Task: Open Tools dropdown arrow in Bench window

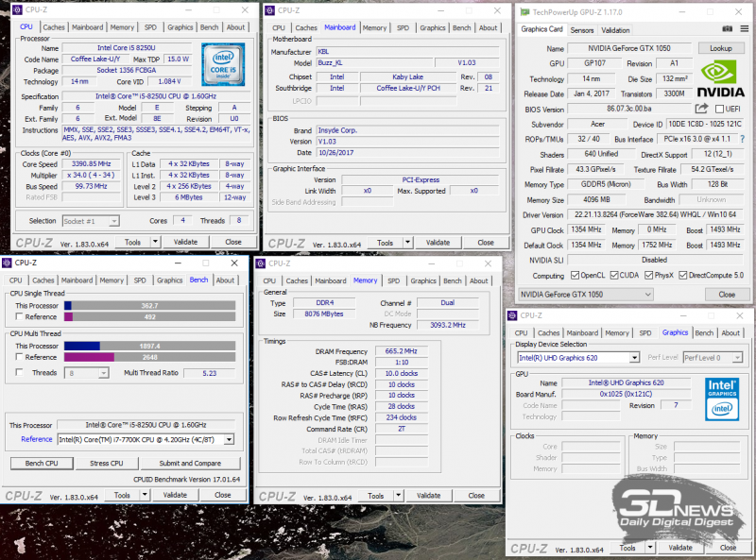Action: pyautogui.click(x=145, y=495)
